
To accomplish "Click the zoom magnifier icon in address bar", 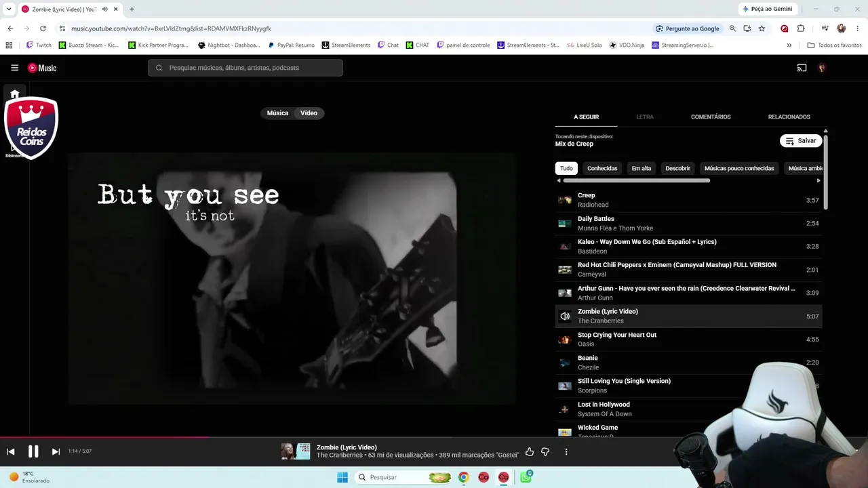I will click(x=732, y=28).
